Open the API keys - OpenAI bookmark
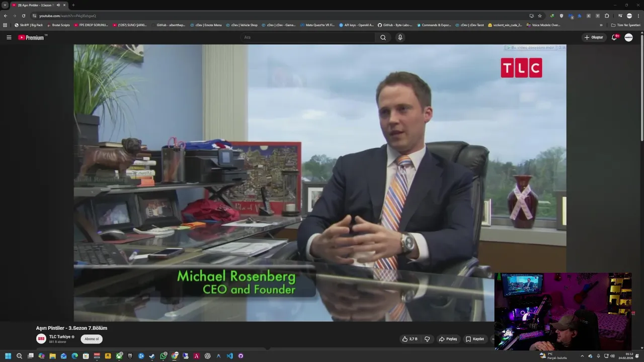This screenshot has width=644, height=362. point(357,25)
